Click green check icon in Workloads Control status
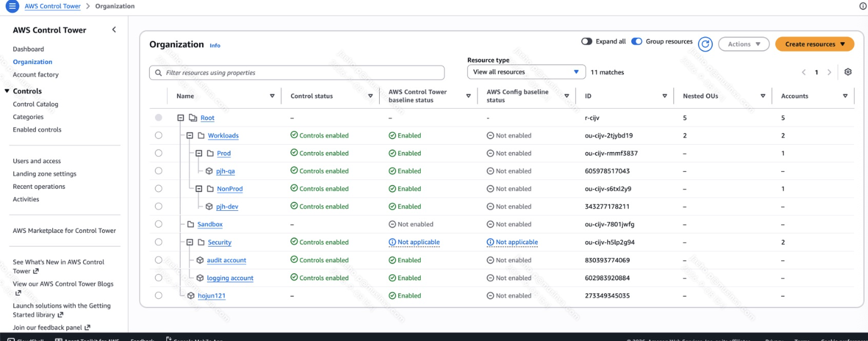The image size is (868, 341). point(294,135)
